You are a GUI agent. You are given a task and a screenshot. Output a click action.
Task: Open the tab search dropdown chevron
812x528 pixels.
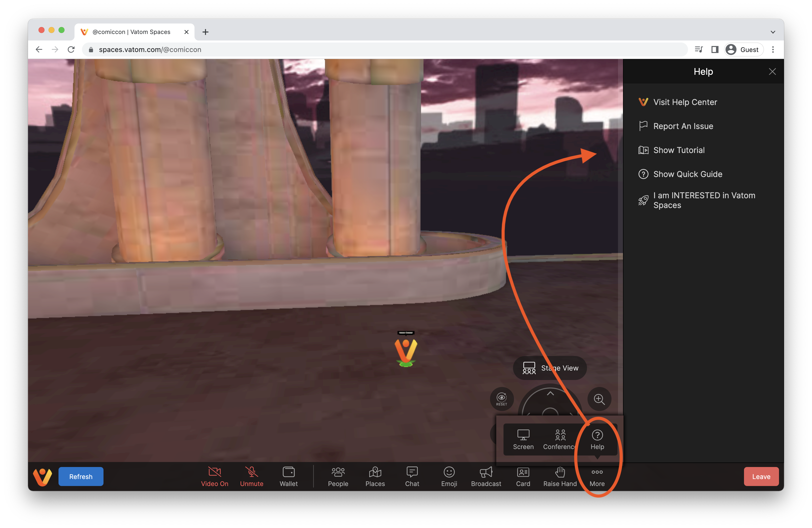pos(773,32)
